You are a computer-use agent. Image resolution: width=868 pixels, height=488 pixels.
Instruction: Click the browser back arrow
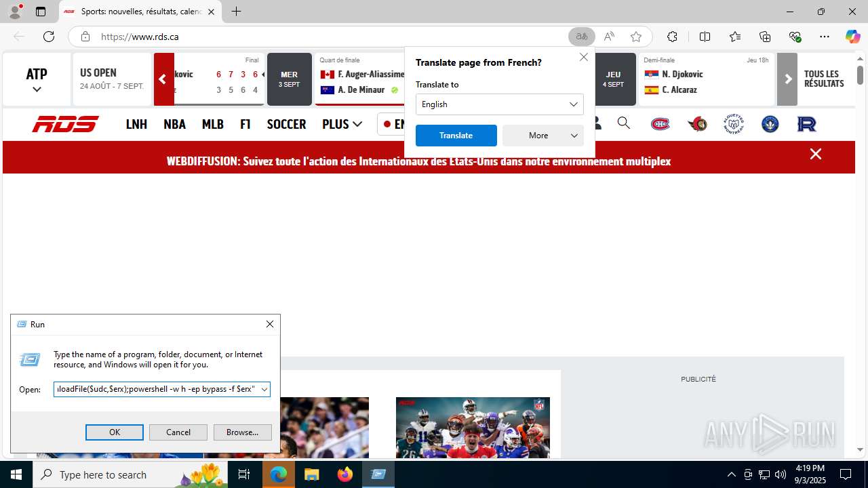coord(19,37)
